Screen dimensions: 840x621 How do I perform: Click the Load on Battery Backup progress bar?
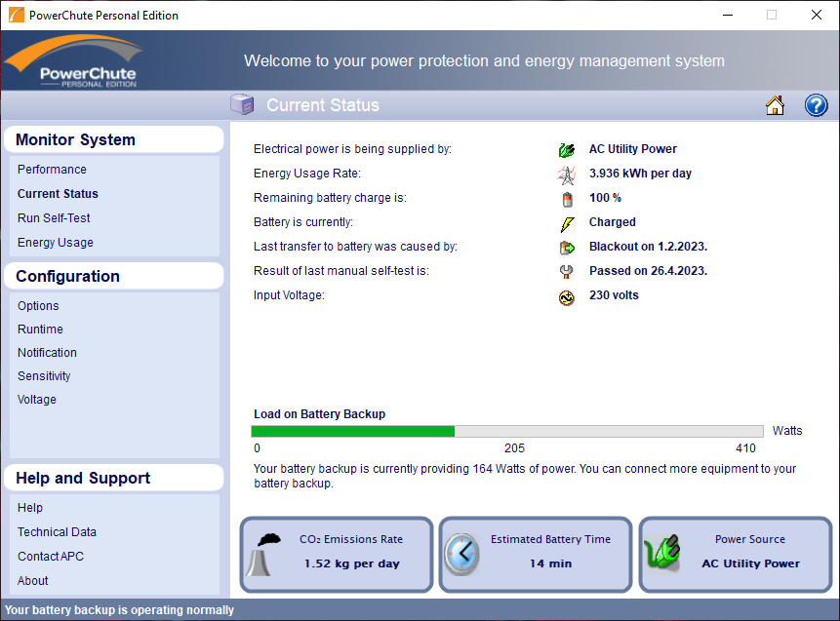(x=507, y=432)
